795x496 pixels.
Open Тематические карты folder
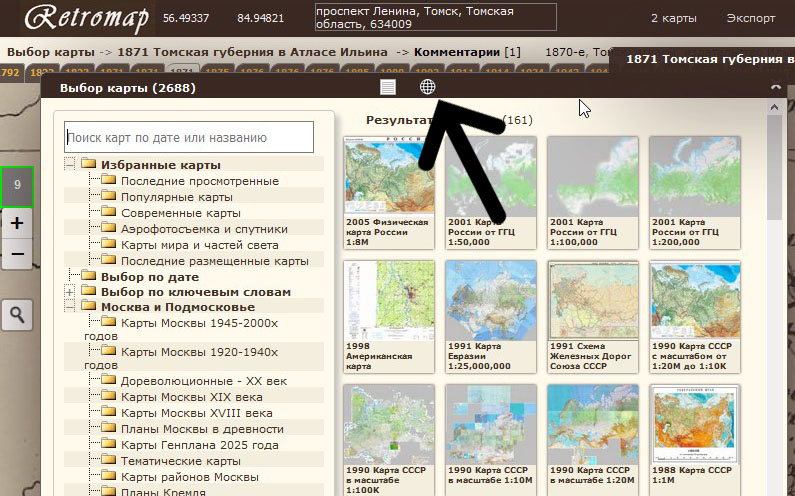(x=180, y=461)
